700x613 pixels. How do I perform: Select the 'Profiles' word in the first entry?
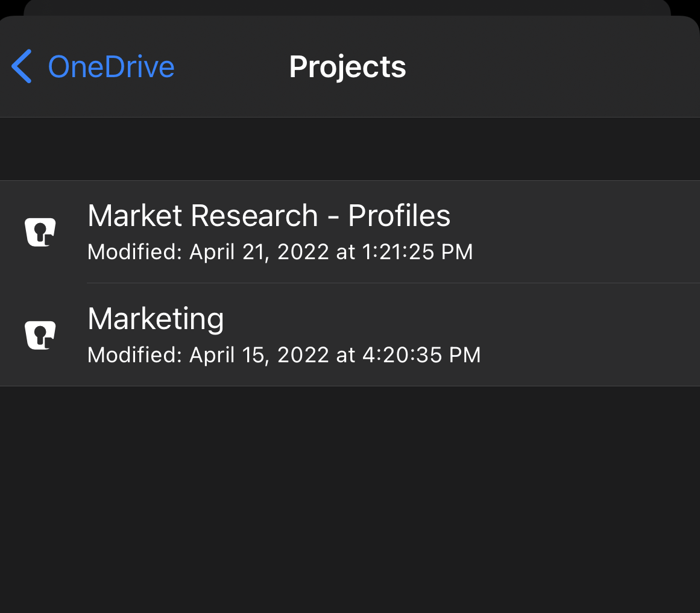[399, 216]
